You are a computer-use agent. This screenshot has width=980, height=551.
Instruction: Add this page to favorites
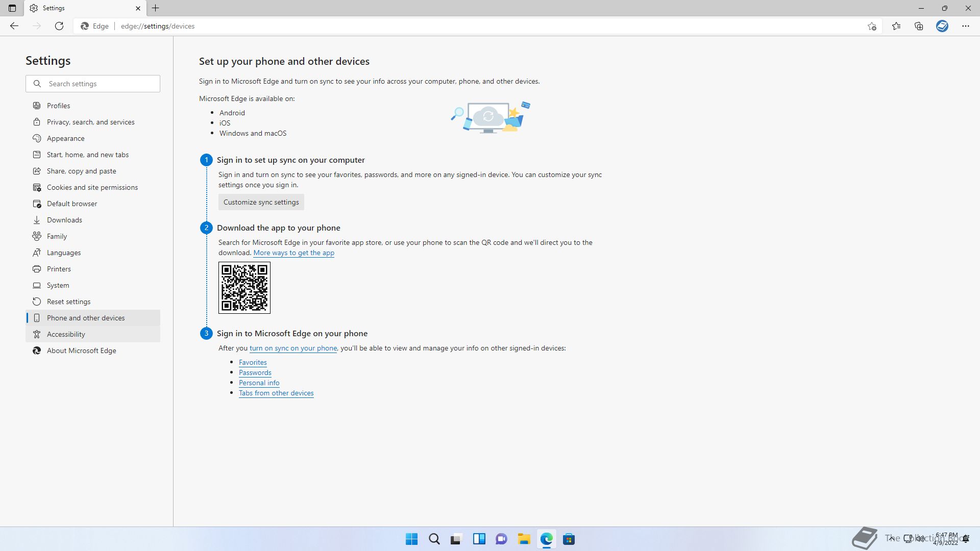click(872, 27)
